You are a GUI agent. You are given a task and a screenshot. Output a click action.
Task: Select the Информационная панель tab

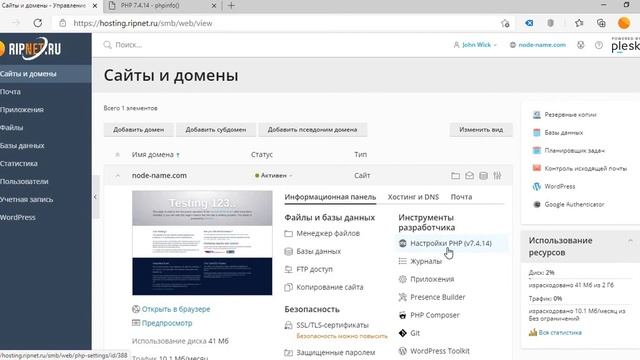click(330, 197)
